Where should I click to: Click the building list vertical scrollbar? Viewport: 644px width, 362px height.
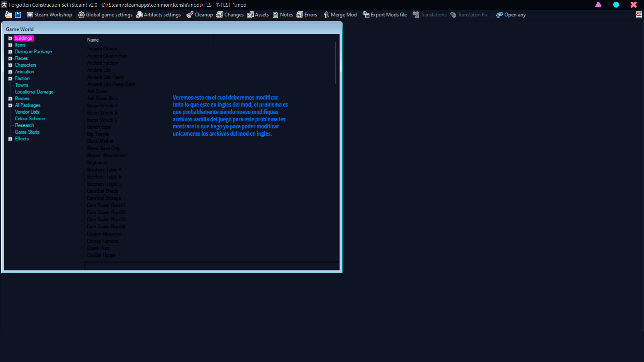(335, 63)
